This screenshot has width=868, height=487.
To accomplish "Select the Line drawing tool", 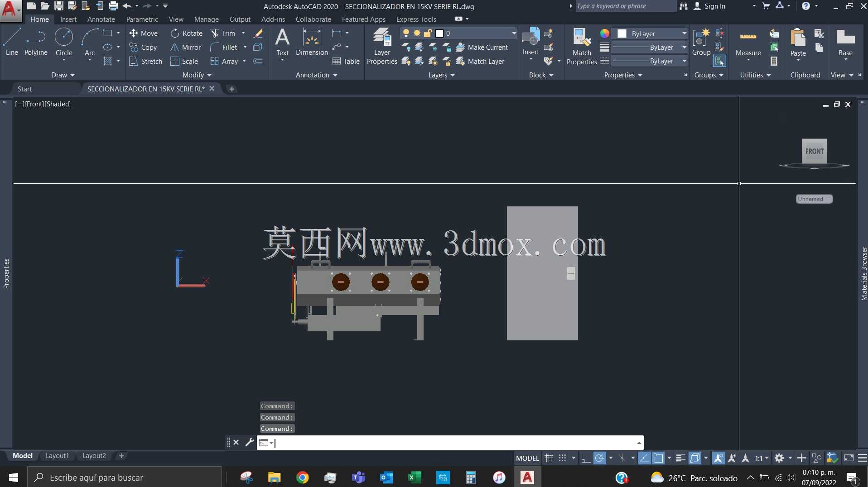I will point(12,42).
